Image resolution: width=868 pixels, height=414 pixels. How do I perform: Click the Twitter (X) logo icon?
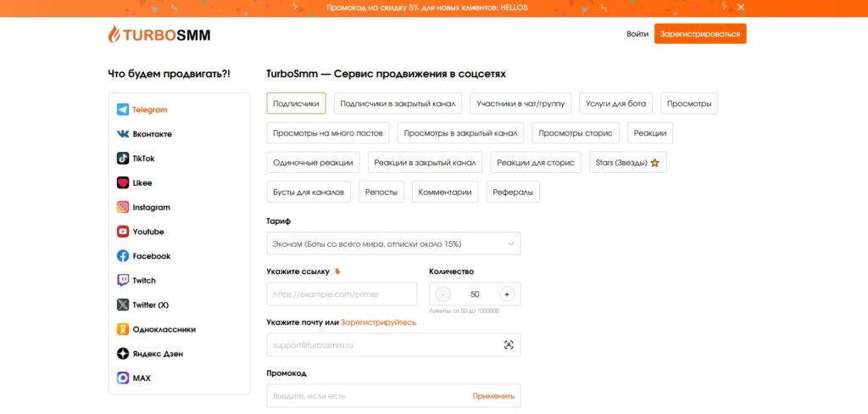click(123, 305)
